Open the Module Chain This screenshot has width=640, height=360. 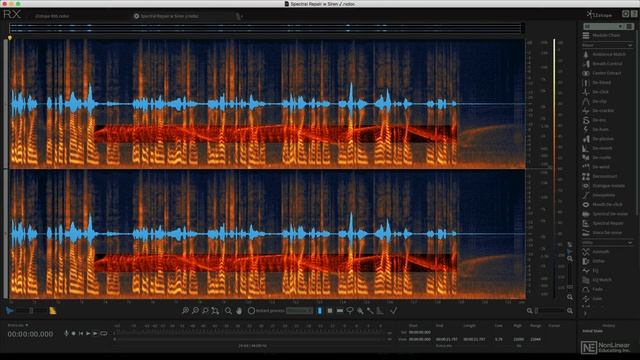602,36
